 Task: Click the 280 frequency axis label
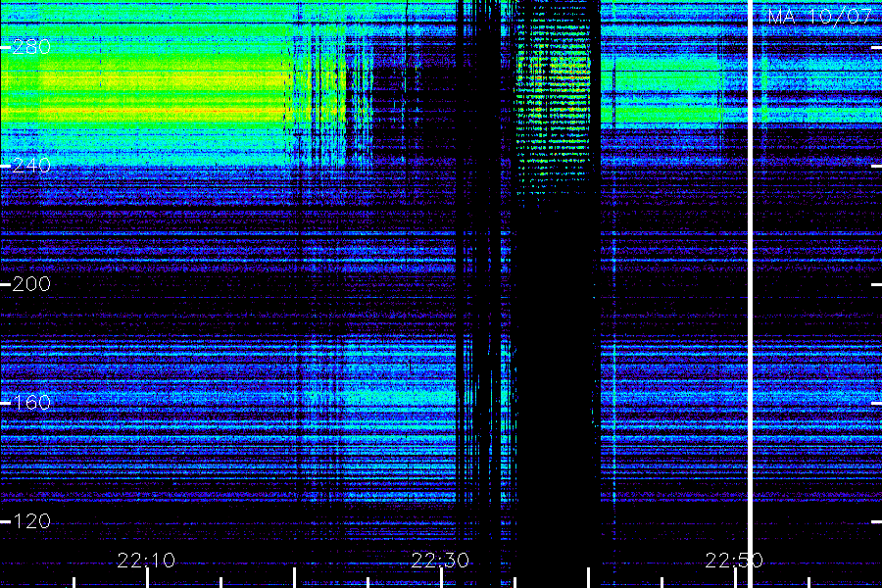pyautogui.click(x=31, y=47)
